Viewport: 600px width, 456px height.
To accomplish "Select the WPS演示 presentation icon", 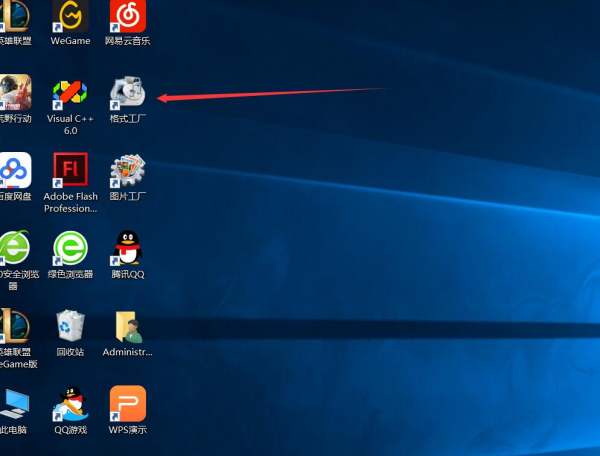I will [128, 403].
